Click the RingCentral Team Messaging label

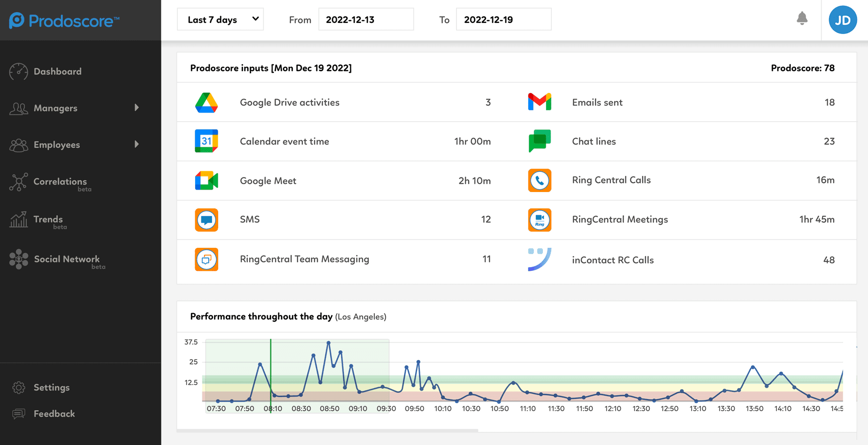pos(305,259)
